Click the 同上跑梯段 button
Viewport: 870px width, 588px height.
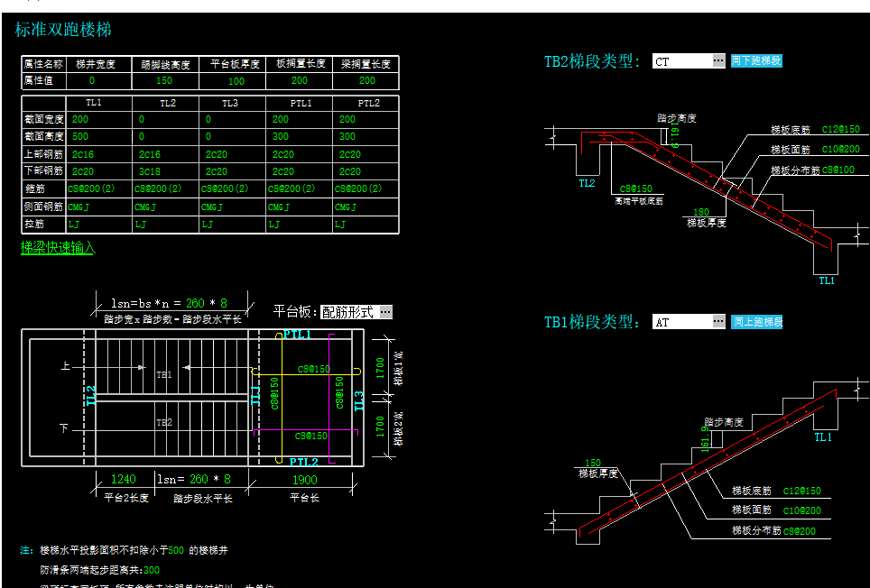756,321
